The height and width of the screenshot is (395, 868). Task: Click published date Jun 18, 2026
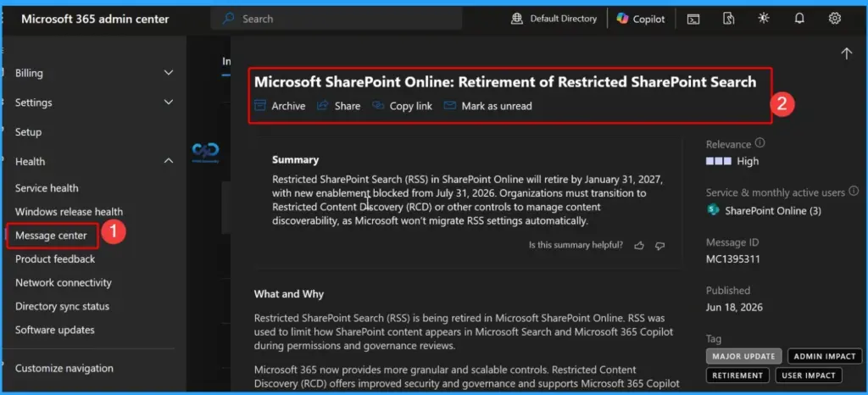click(734, 307)
